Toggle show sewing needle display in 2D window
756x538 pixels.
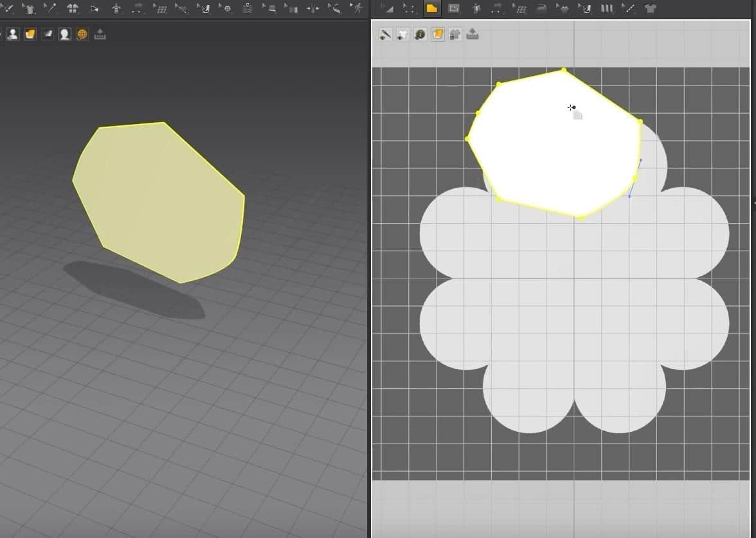pyautogui.click(x=384, y=34)
